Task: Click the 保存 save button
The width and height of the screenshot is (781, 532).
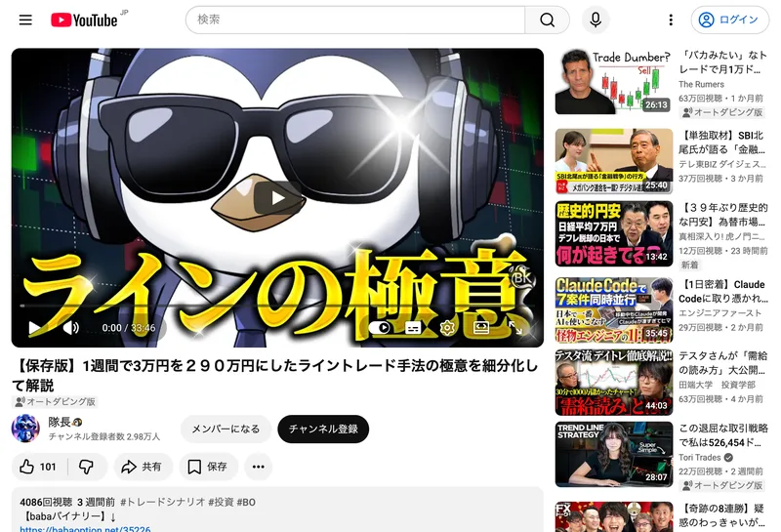Action: point(208,467)
